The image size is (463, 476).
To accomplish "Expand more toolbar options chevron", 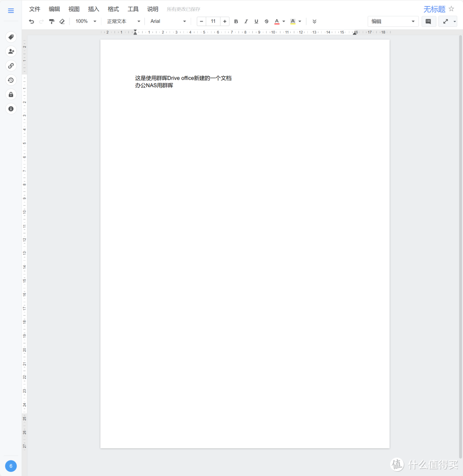I will 314,21.
